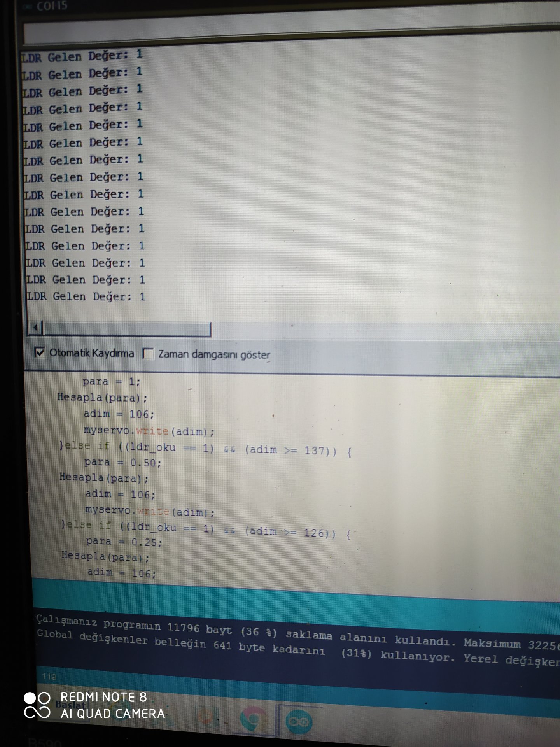Launch the media player taskbar icon
560x747 pixels.
[x=206, y=717]
